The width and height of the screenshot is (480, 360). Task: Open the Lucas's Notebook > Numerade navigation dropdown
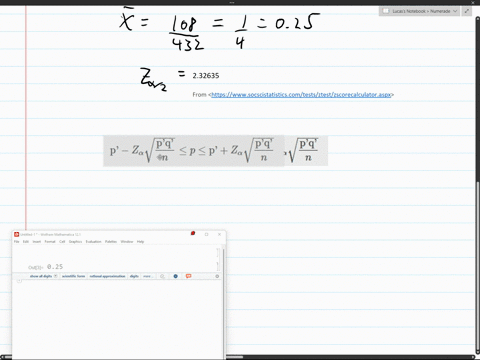(x=420, y=11)
